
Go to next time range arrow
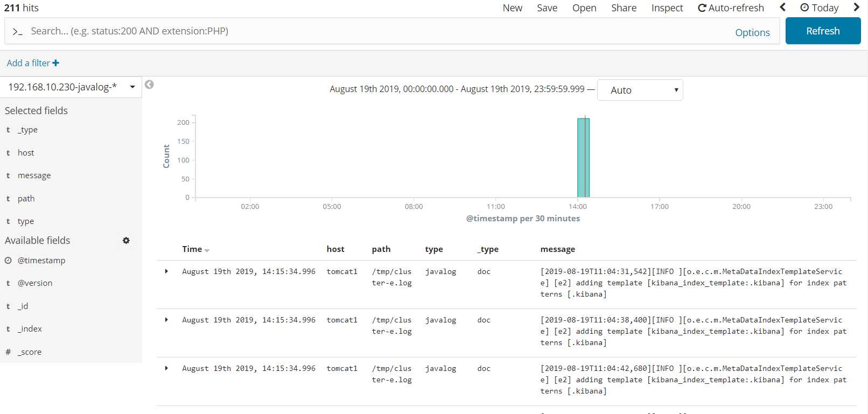pos(856,7)
